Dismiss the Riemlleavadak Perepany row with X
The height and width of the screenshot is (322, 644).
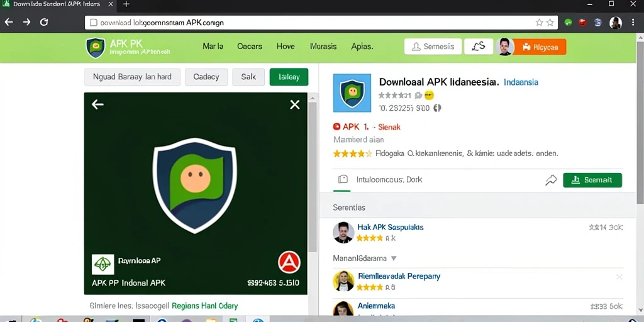point(619,277)
